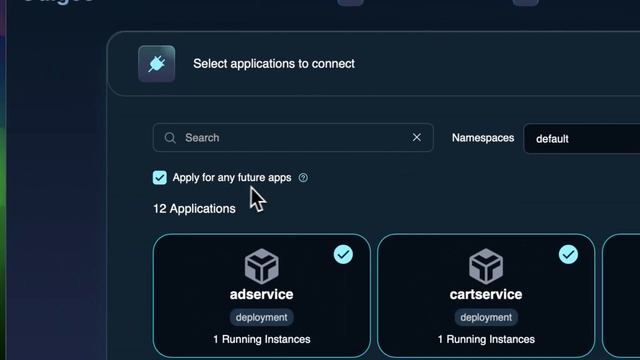Click 'Select applications to connect' heading
Image resolution: width=640 pixels, height=360 pixels.
coord(274,64)
